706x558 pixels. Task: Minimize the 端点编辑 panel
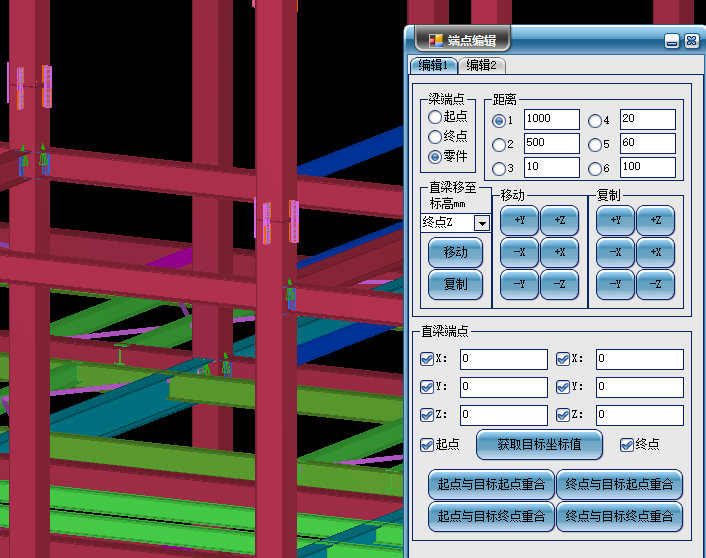672,41
